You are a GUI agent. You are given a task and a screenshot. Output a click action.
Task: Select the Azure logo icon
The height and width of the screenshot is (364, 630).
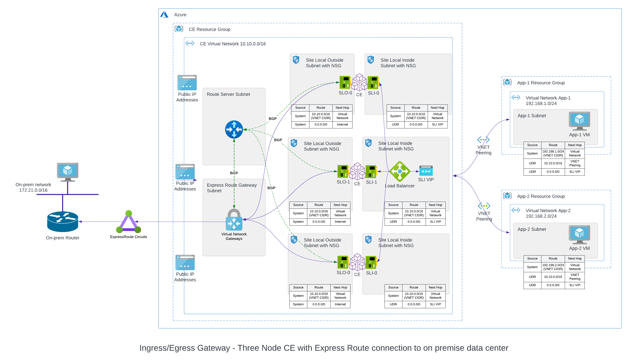pos(164,15)
